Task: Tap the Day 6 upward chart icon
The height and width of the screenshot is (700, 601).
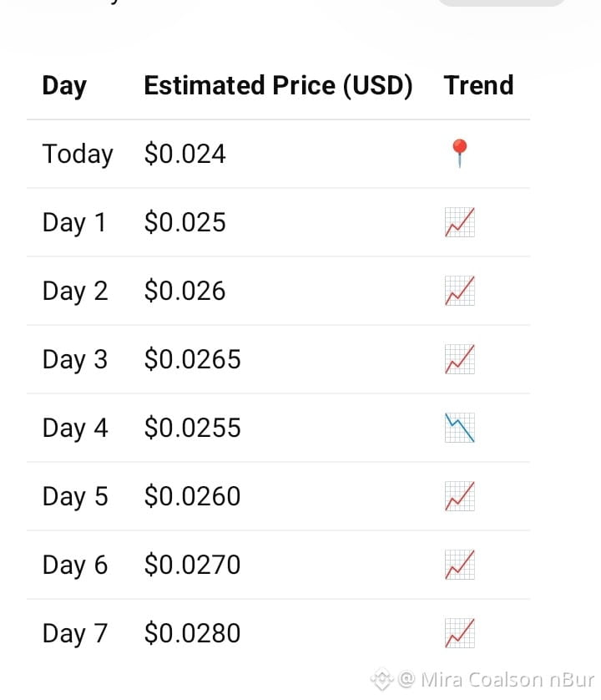Action: (x=460, y=565)
